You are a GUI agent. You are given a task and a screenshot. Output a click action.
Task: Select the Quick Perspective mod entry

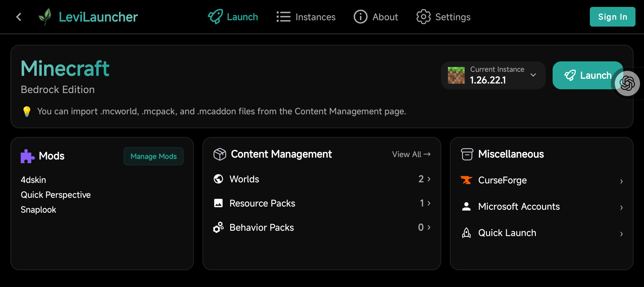tap(56, 195)
